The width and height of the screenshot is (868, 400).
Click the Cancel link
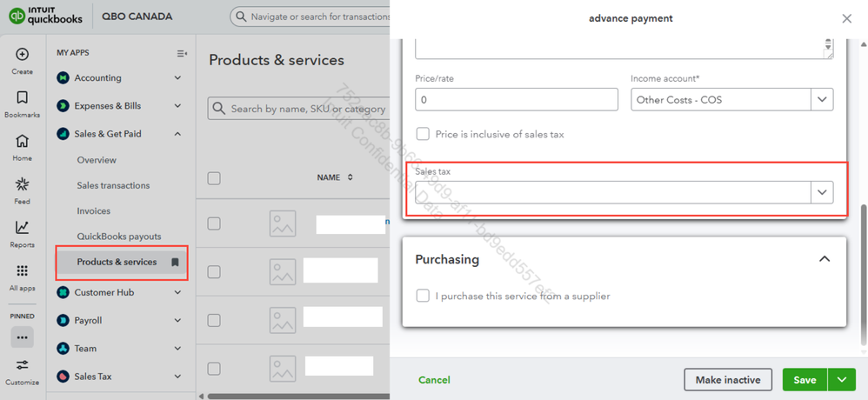pos(434,379)
